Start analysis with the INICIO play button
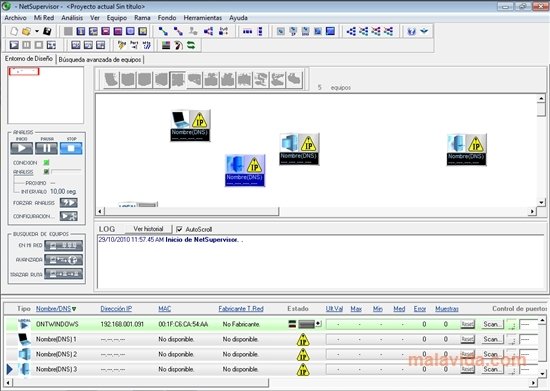Screen dimensions: 550x391 22,148
